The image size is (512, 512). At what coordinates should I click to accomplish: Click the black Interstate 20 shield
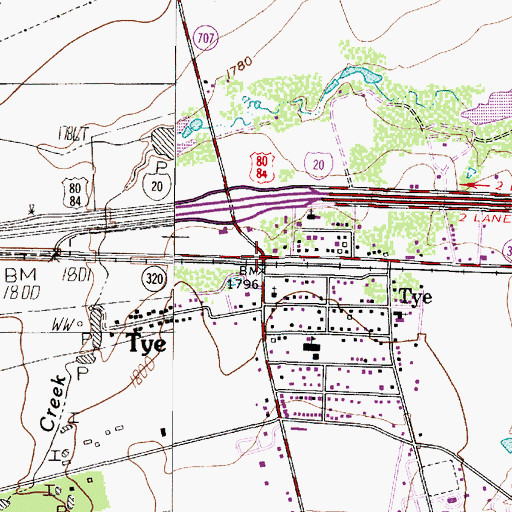(157, 186)
